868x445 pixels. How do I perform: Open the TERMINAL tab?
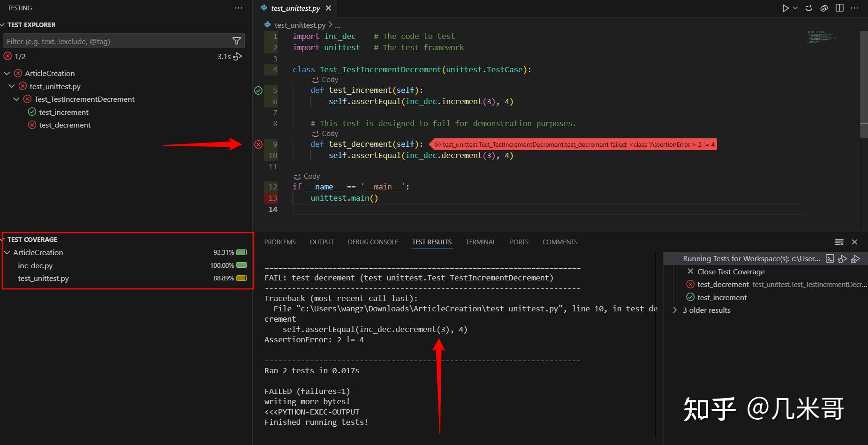(x=481, y=242)
